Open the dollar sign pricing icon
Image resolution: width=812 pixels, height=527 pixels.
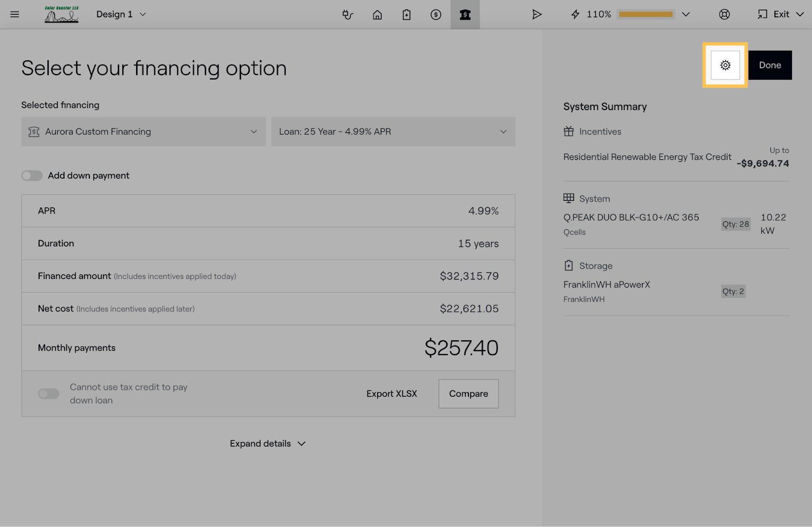tap(436, 15)
